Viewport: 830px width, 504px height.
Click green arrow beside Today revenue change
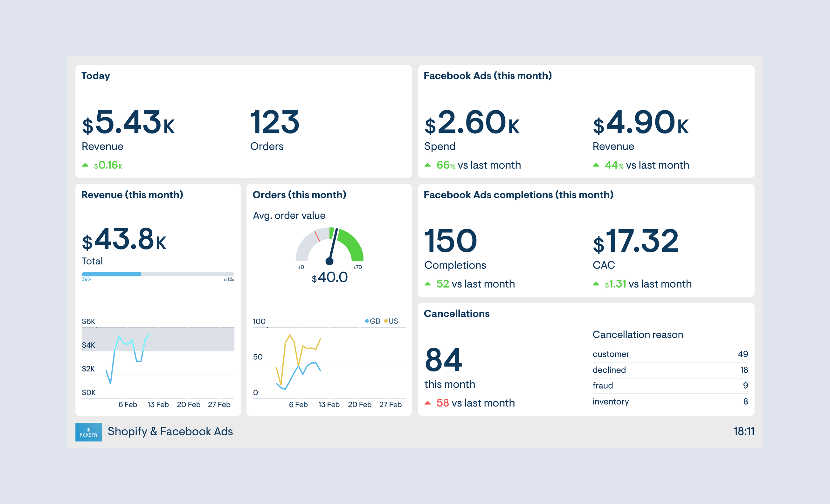click(85, 165)
